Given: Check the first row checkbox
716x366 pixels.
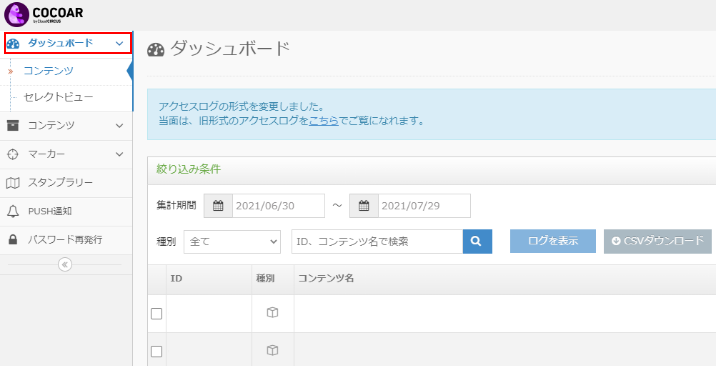Looking at the screenshot, I should [x=157, y=314].
